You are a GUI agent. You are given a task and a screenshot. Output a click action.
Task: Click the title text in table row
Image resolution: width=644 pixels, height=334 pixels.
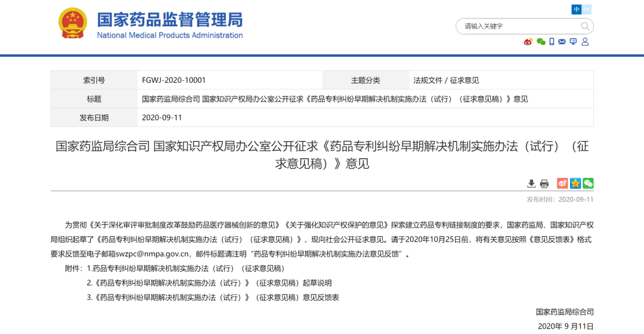[x=335, y=99]
